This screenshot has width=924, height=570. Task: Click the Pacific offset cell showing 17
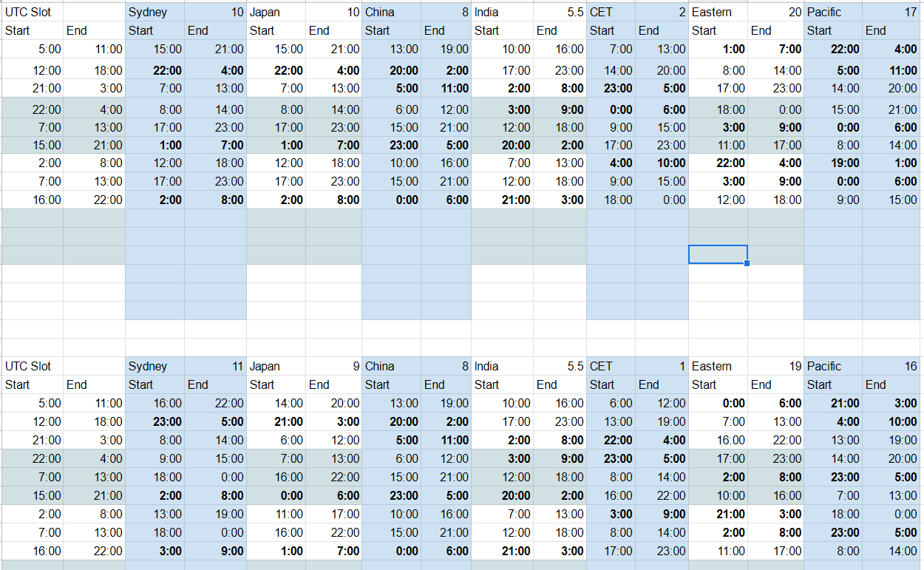tap(892, 12)
